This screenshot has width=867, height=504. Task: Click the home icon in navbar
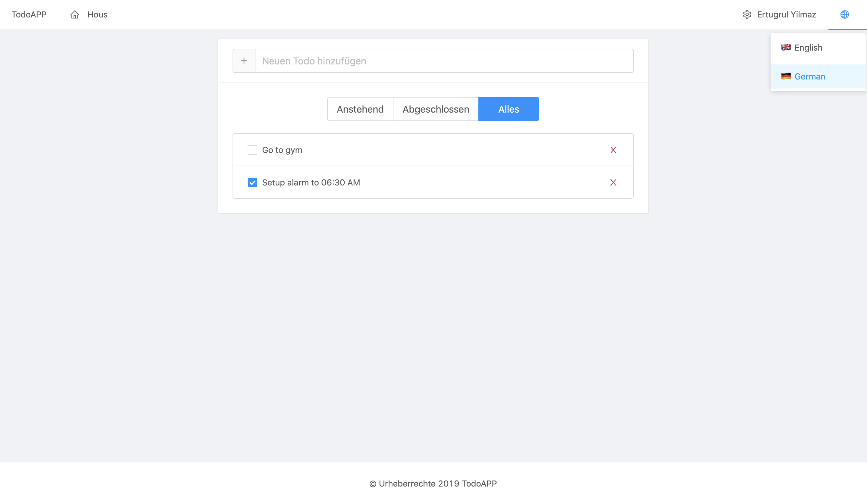point(75,14)
